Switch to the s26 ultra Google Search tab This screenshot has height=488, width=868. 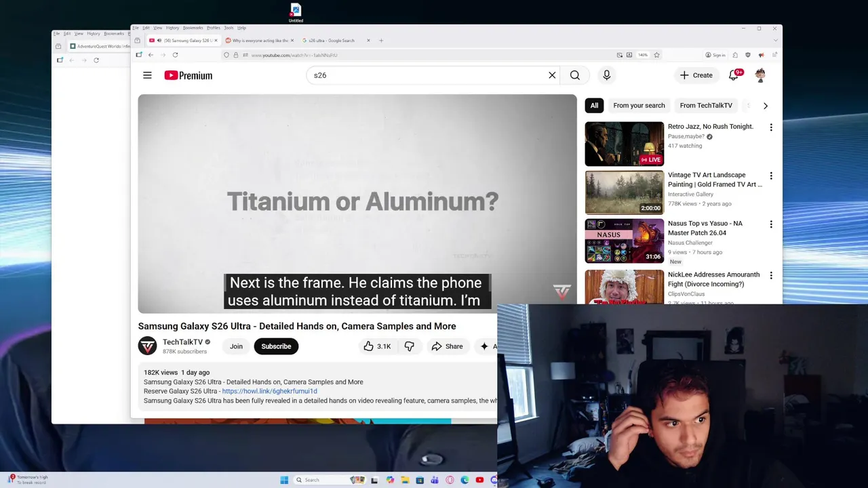point(332,41)
